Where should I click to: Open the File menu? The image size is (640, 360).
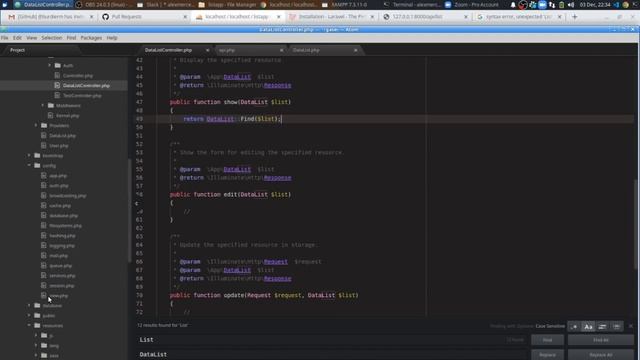click(4, 38)
